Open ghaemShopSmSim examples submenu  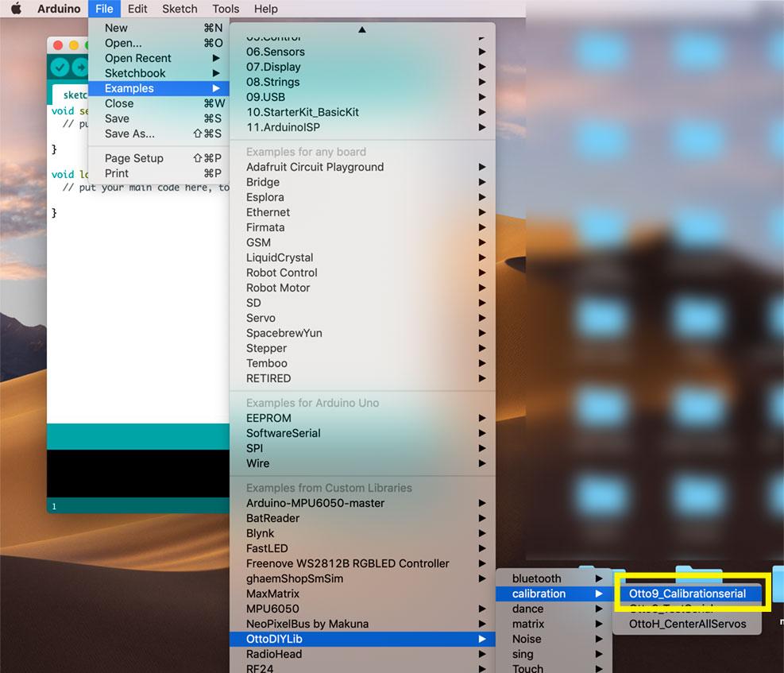362,578
